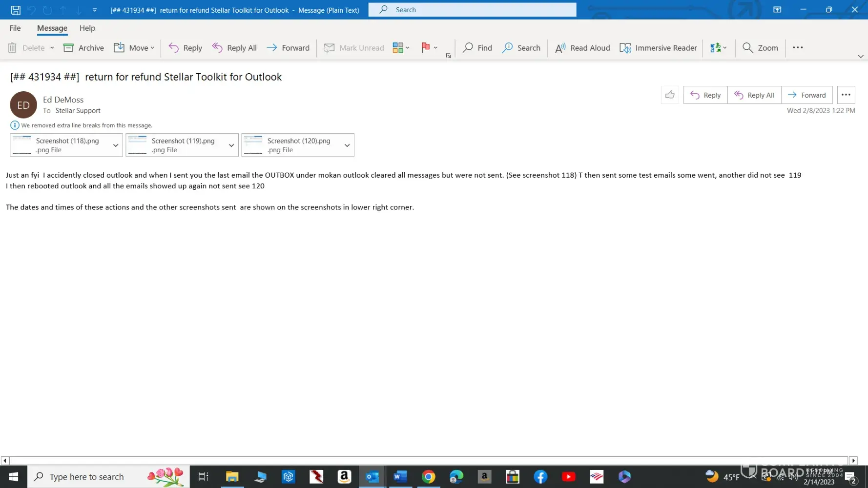Open More actions ellipsis in message header
Image resolution: width=868 pixels, height=488 pixels.
pyautogui.click(x=846, y=95)
